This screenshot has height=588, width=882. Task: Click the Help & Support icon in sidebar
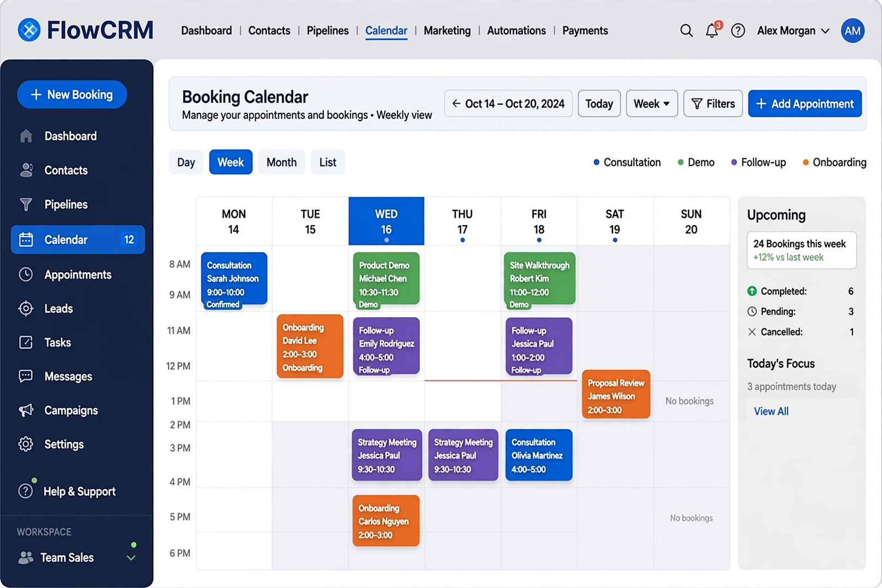[x=26, y=491]
